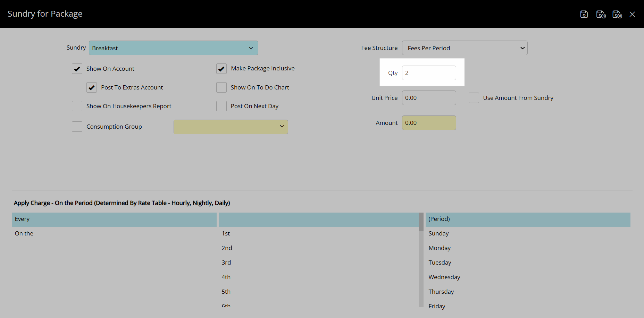Expand the Fee Structure dropdown
The image size is (644, 318).
click(x=465, y=48)
